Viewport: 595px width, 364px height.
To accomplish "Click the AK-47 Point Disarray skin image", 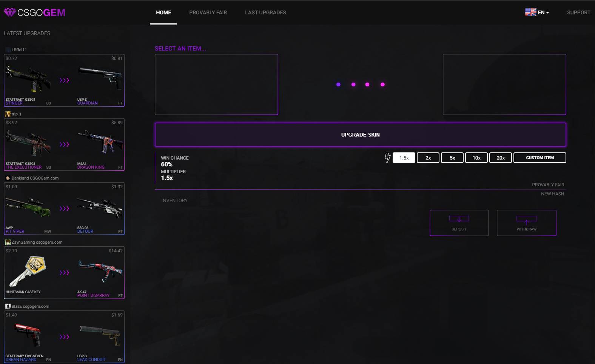I will coord(100,271).
